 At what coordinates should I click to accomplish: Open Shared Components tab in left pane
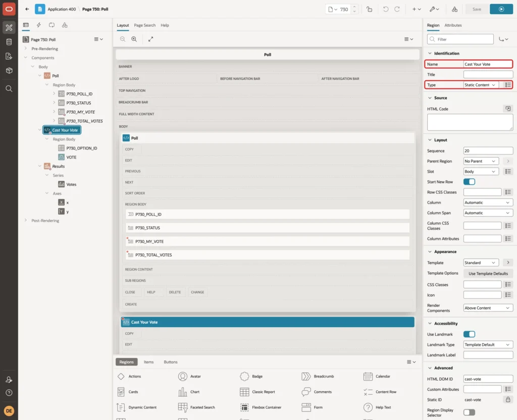coord(65,25)
